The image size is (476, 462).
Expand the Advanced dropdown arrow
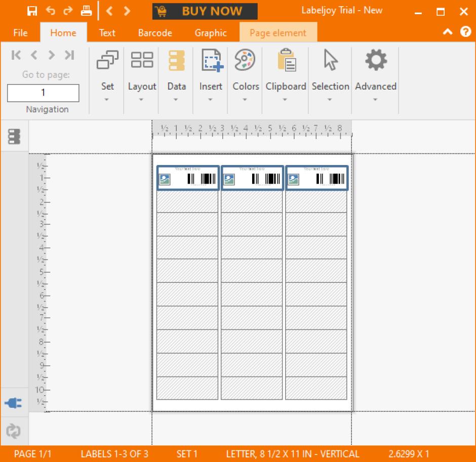click(x=375, y=100)
